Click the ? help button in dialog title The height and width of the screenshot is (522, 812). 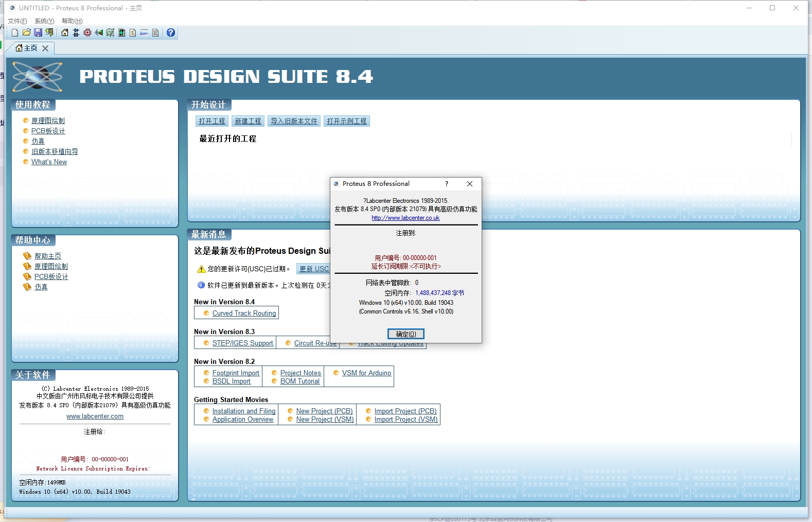point(446,184)
